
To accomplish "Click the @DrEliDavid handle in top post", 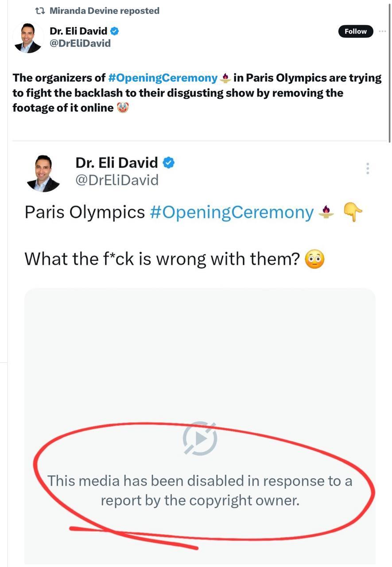I will 80,43.
